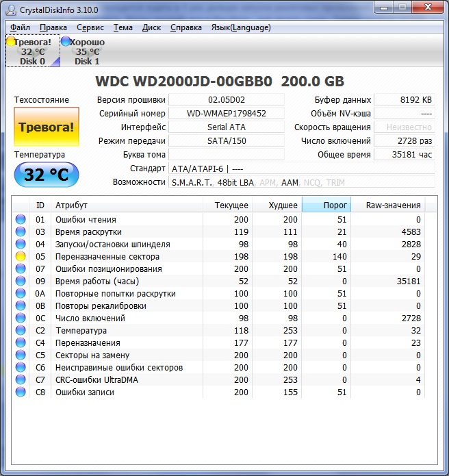Click the Число включений field 2728 раз

[405, 141]
